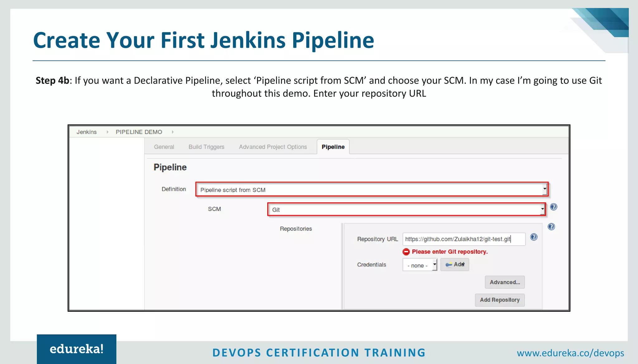
Task: Click the red error icon under Repository URL
Action: pyautogui.click(x=406, y=252)
